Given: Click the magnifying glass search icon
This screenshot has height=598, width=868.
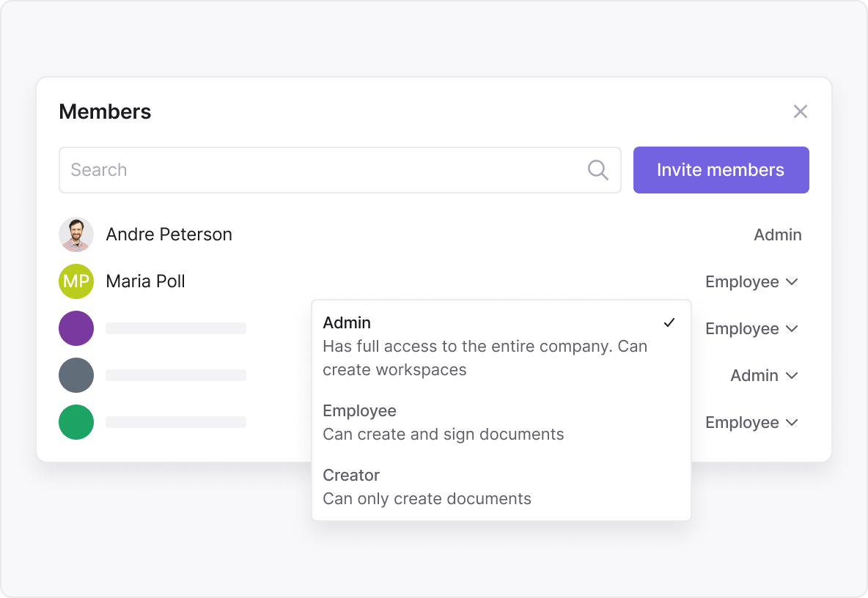Looking at the screenshot, I should (x=598, y=170).
